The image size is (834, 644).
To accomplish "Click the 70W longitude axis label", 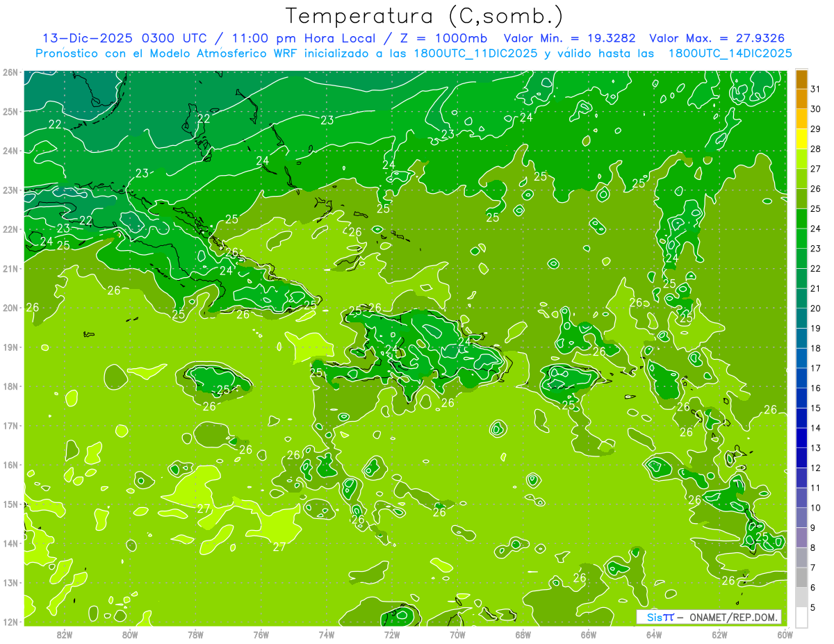I will [x=457, y=635].
